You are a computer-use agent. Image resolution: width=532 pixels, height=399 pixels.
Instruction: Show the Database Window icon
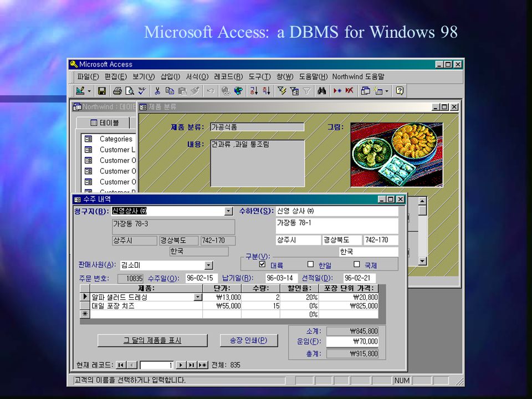(x=365, y=91)
